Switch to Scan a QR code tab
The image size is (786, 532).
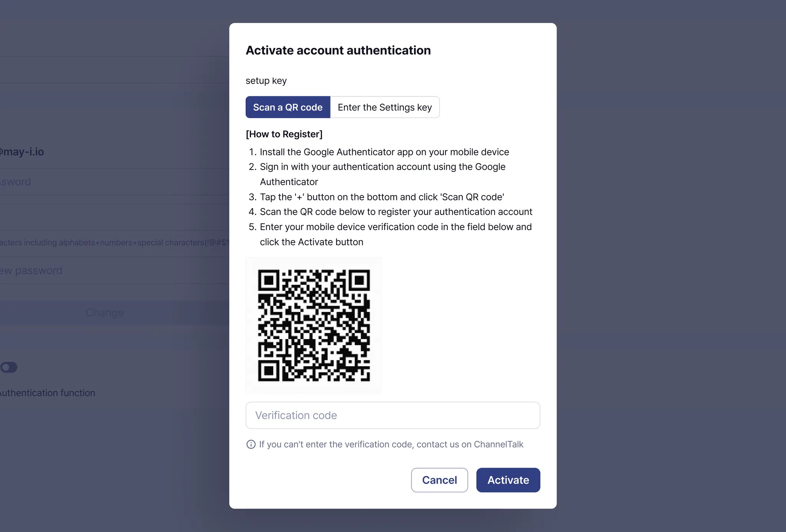[x=288, y=107]
